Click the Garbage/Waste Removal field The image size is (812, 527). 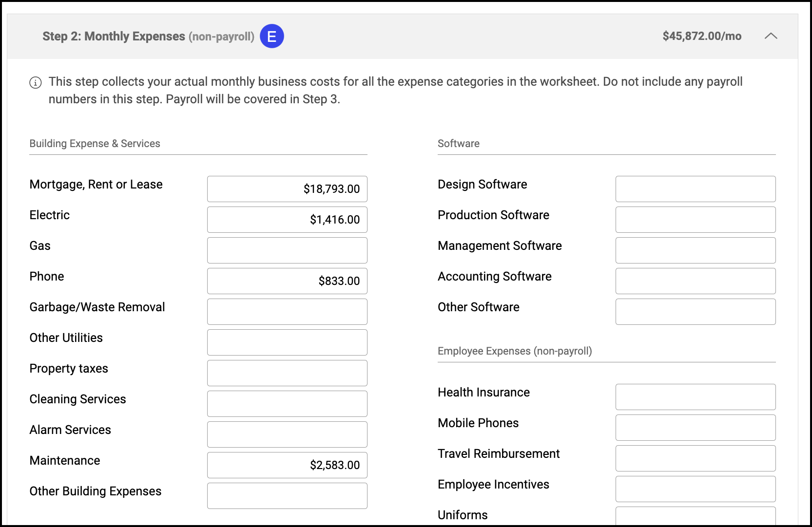[287, 312]
